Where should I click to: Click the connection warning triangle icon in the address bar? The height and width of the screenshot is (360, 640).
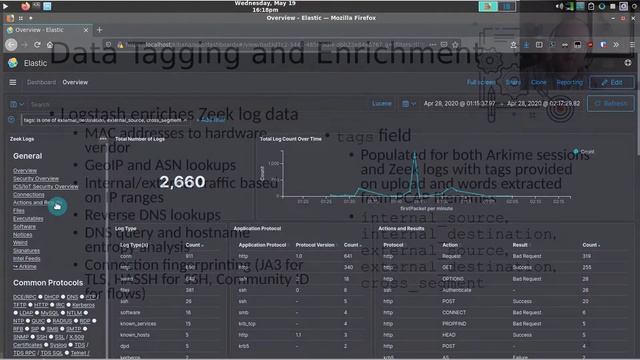click(x=120, y=45)
